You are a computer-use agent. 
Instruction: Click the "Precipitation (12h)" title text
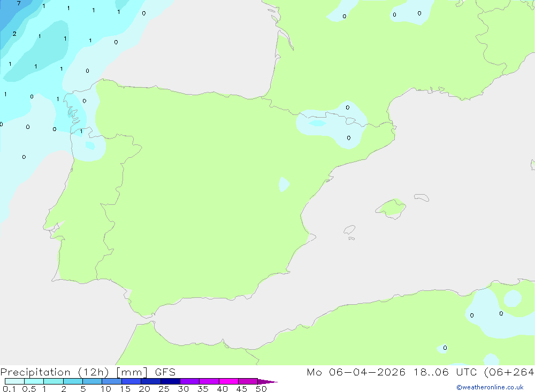tap(55, 372)
